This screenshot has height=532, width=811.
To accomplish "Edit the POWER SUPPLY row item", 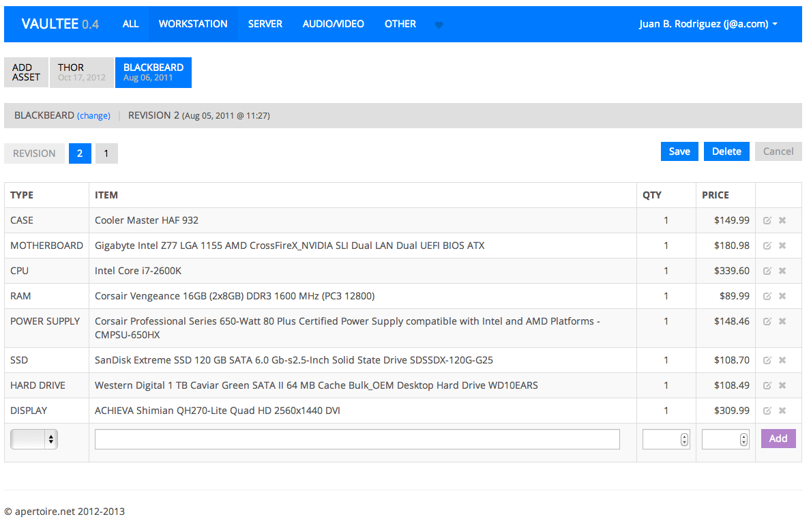I will [767, 321].
